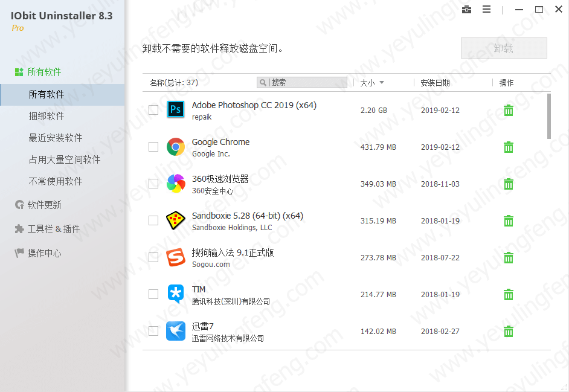Screen dimensions: 569x392
Task: Click the 安装日期 column header
Action: pos(435,83)
